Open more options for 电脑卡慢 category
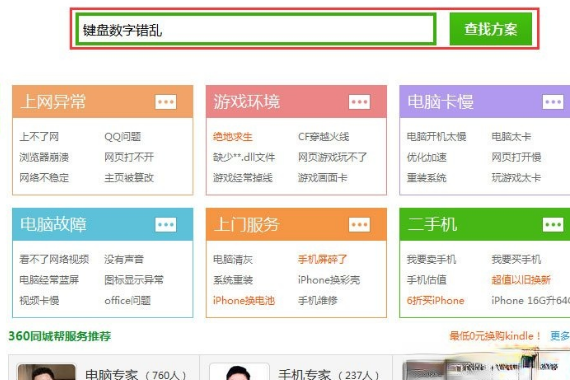 tap(553, 102)
